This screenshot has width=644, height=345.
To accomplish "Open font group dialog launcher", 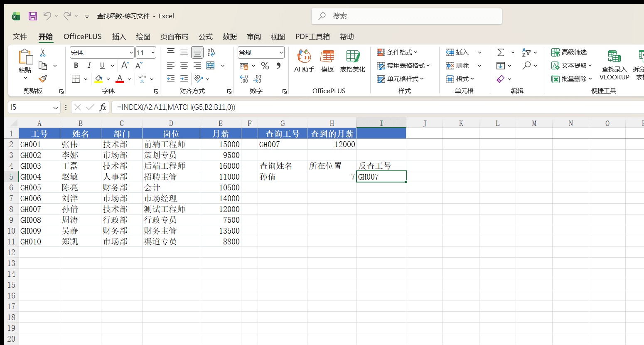I will coord(156,91).
